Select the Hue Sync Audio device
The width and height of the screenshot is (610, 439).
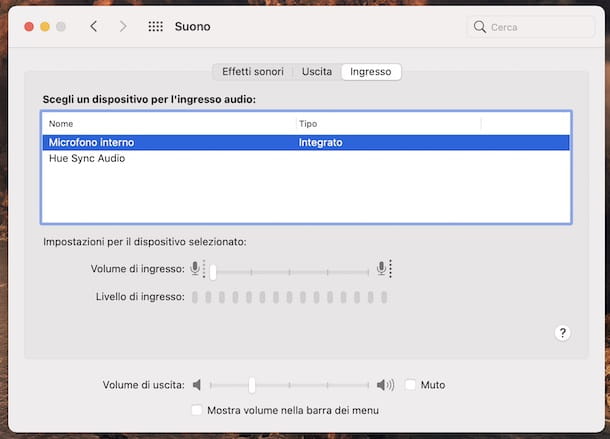point(306,158)
